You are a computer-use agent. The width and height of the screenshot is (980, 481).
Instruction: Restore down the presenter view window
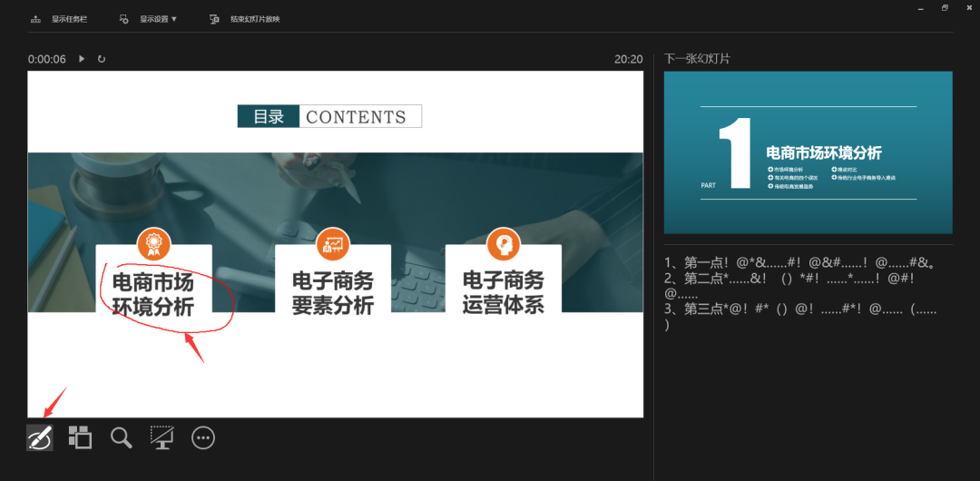[945, 7]
